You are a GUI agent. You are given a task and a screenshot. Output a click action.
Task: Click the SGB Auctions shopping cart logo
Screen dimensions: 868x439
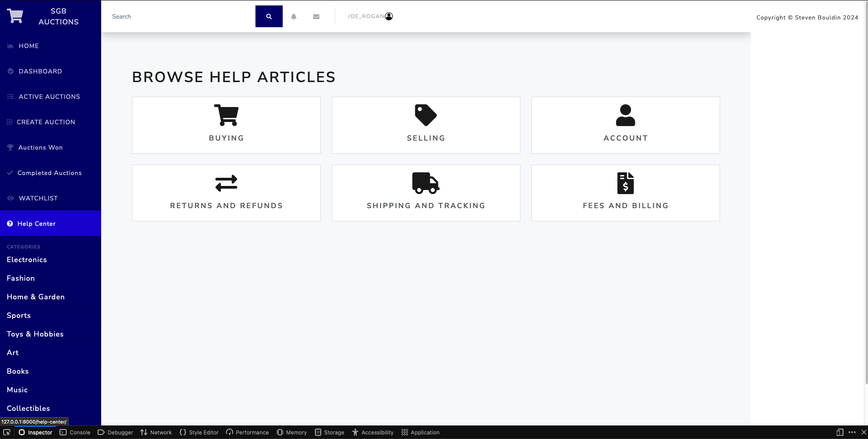point(15,16)
